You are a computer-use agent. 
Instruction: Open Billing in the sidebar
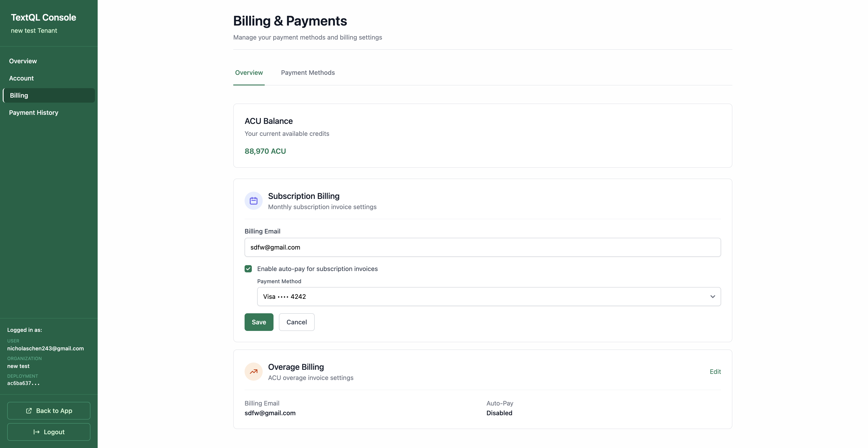[19, 95]
